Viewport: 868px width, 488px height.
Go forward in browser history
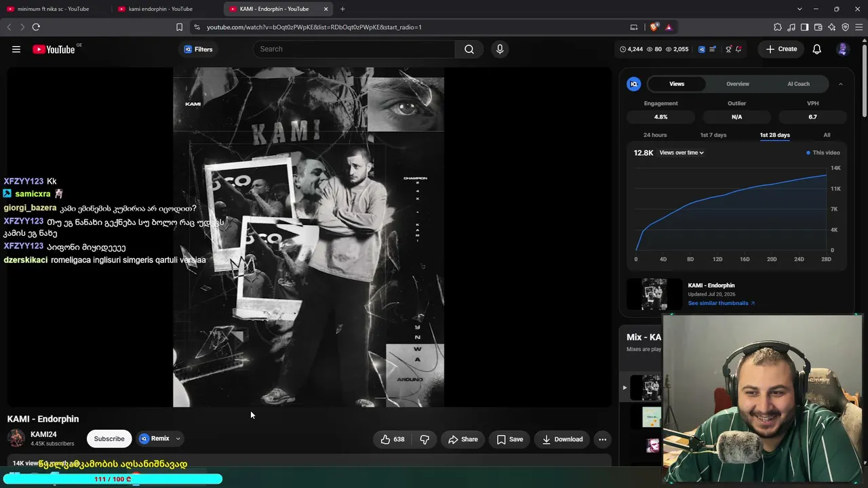[x=22, y=27]
